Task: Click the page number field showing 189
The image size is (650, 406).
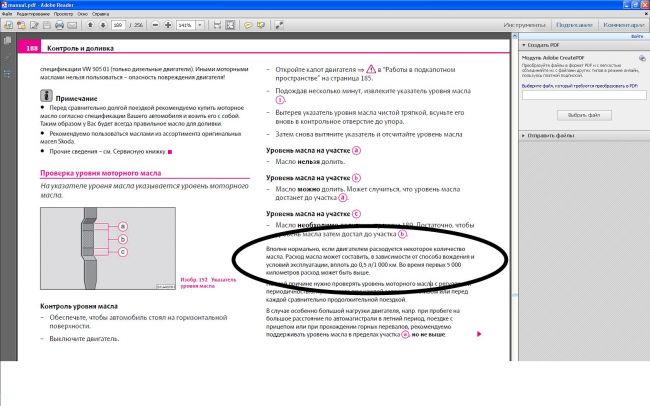Action: 118,25
